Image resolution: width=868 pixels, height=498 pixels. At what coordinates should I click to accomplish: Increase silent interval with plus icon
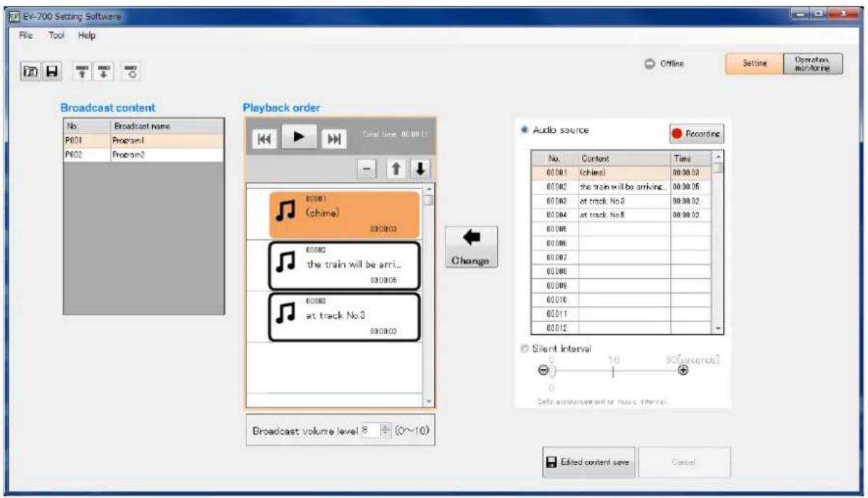tap(683, 370)
